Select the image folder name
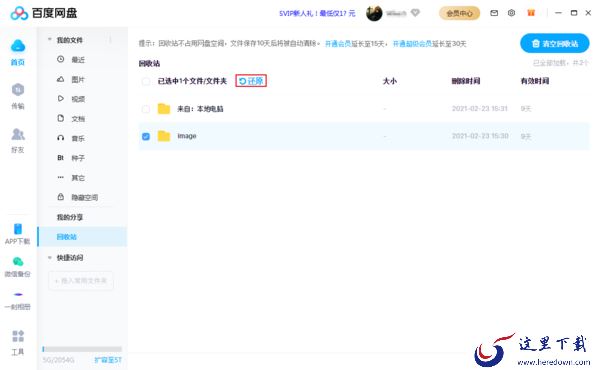Image resolution: width=600 pixels, height=370 pixels. (187, 136)
